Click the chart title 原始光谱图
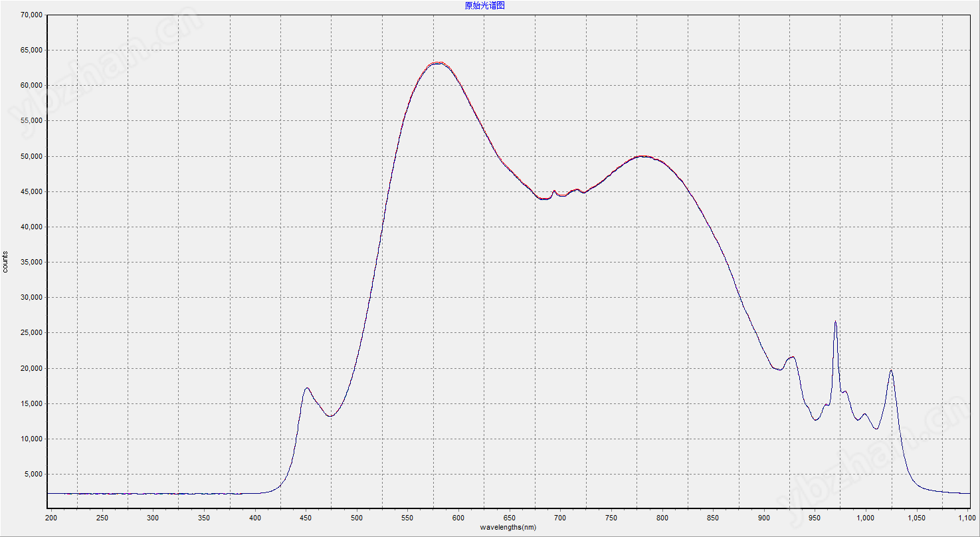 488,5
